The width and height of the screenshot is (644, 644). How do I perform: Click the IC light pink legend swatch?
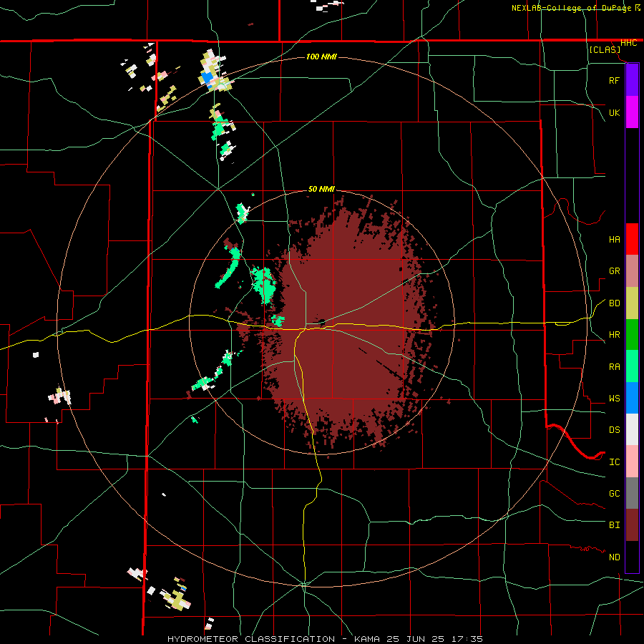click(x=632, y=462)
